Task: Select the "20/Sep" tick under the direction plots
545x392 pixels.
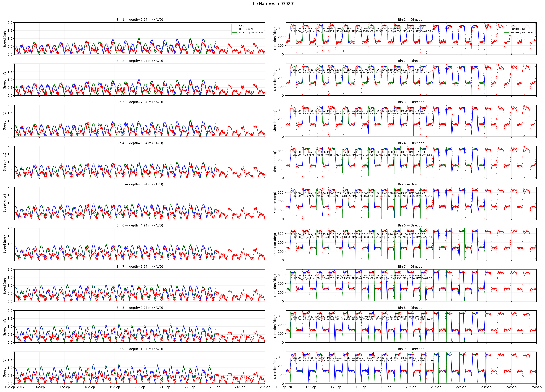Action: click(x=411, y=387)
